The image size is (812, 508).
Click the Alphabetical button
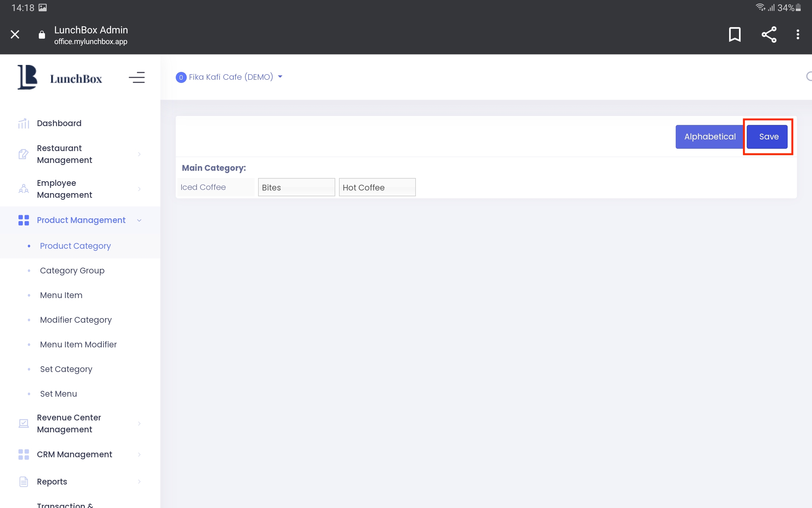click(710, 137)
